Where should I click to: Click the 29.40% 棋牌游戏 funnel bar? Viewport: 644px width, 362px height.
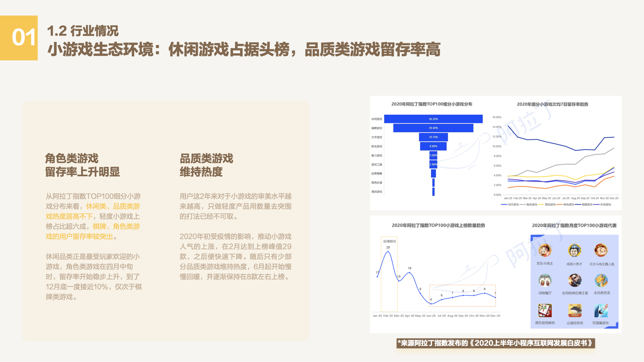(433, 128)
